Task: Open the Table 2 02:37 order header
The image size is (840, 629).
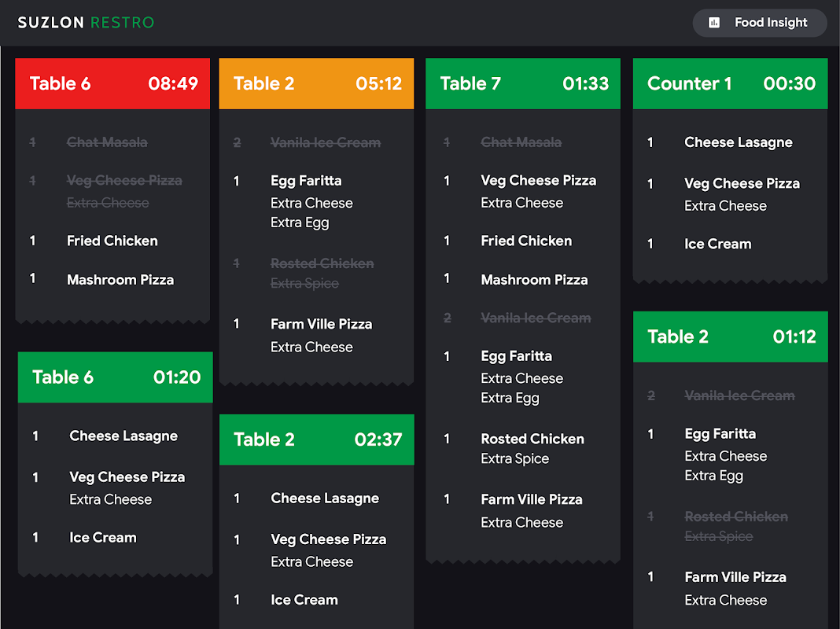Action: tap(316, 440)
